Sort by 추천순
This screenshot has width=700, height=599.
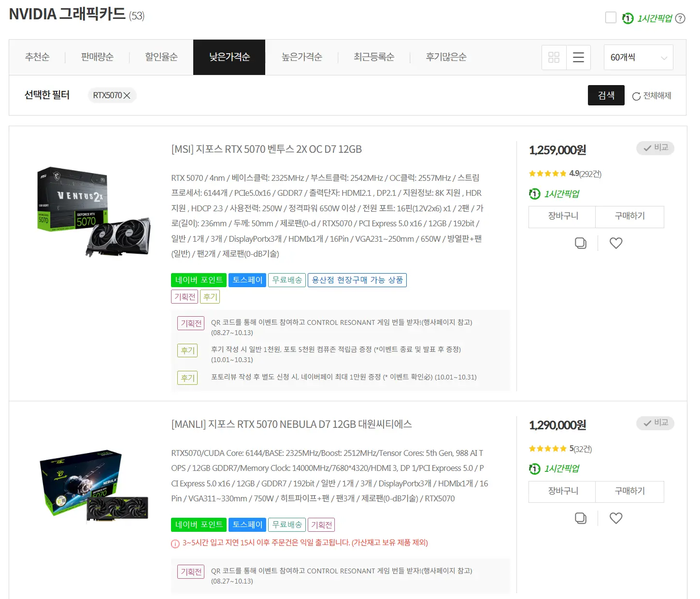[37, 57]
